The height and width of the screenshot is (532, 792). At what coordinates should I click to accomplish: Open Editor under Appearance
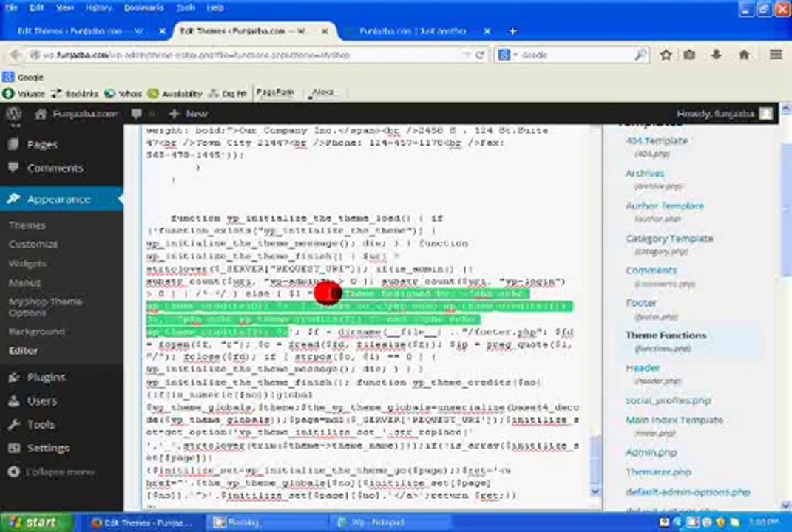pyautogui.click(x=23, y=350)
